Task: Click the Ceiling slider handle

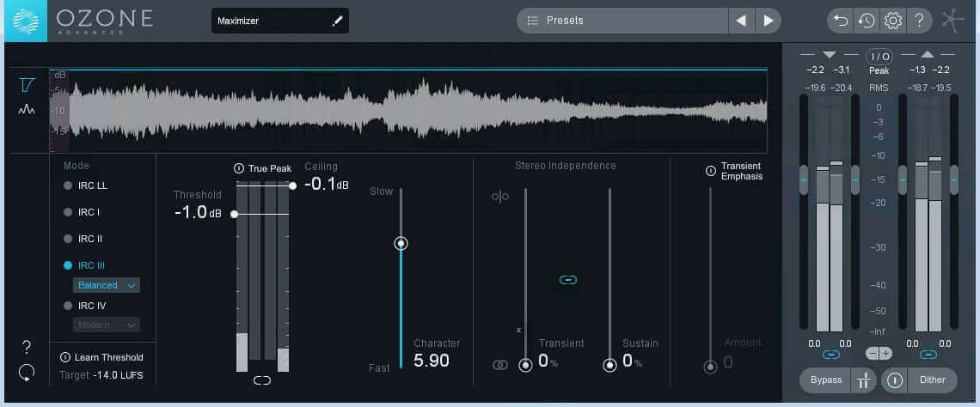Action: tap(292, 185)
